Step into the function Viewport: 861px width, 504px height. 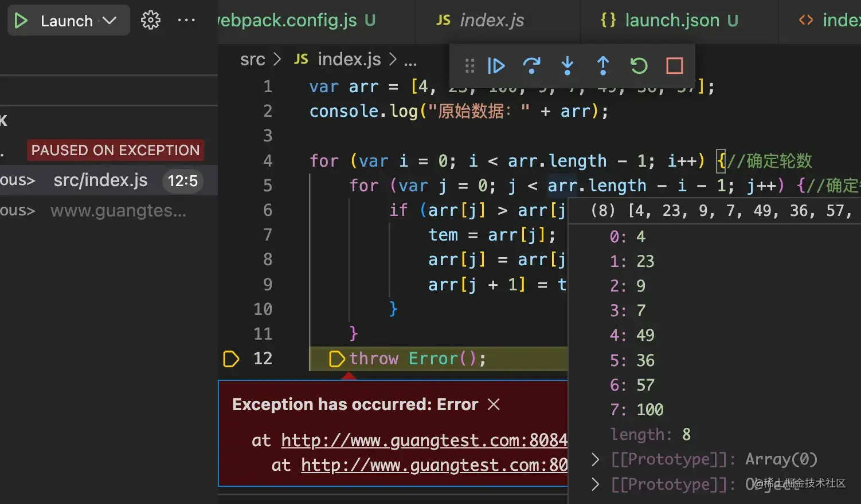pos(568,66)
